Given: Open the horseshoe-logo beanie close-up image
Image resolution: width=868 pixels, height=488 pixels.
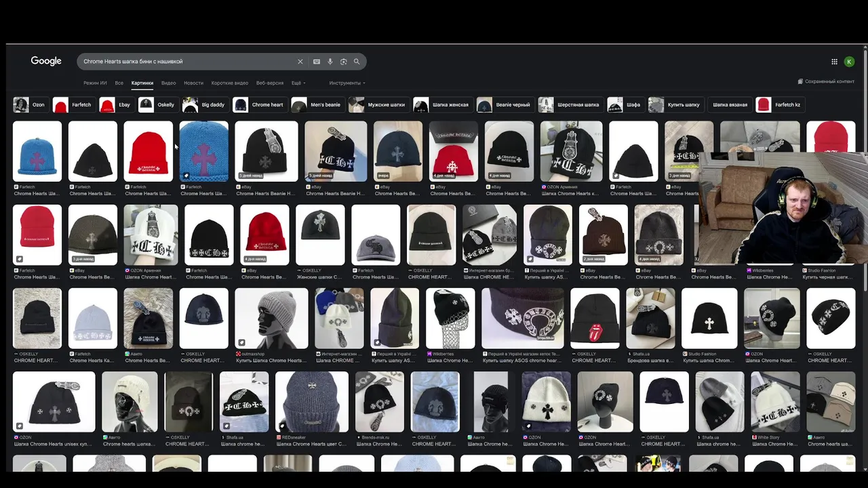Looking at the screenshot, I should point(522,318).
